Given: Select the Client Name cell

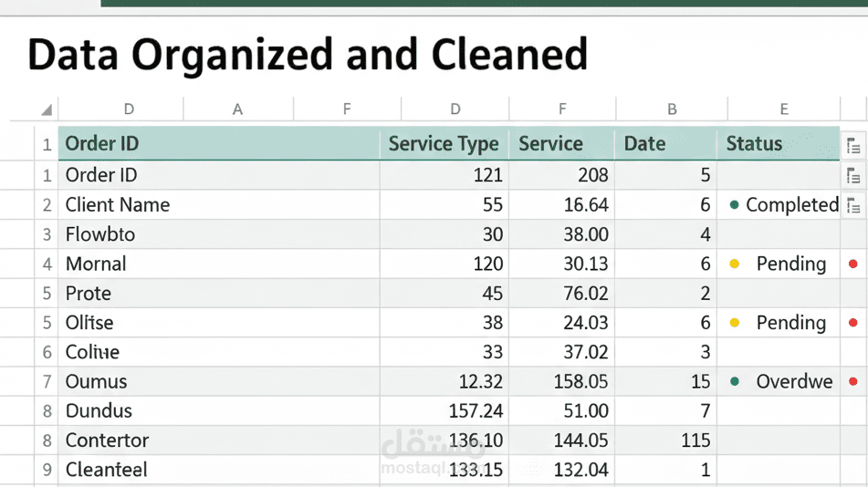Looking at the screenshot, I should [x=219, y=205].
